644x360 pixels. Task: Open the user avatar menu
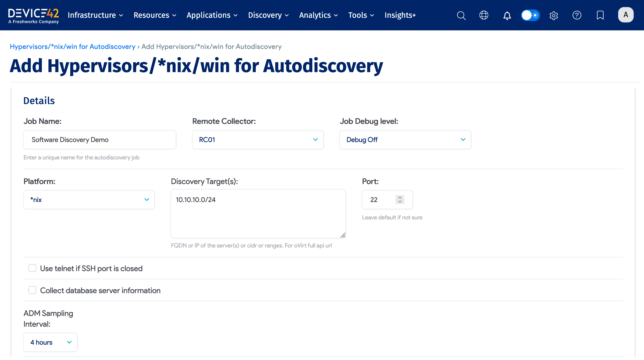(625, 15)
